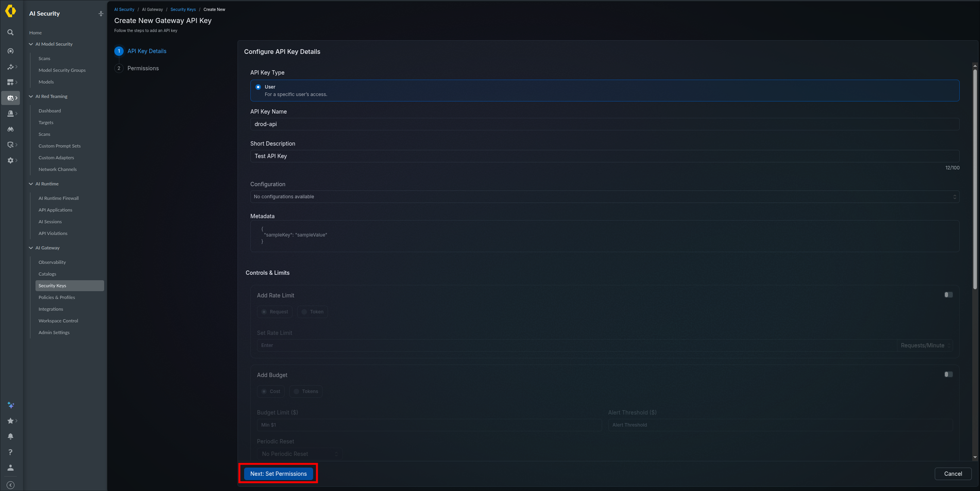Click the API Key Name input field
980x491 pixels.
[x=604, y=124]
